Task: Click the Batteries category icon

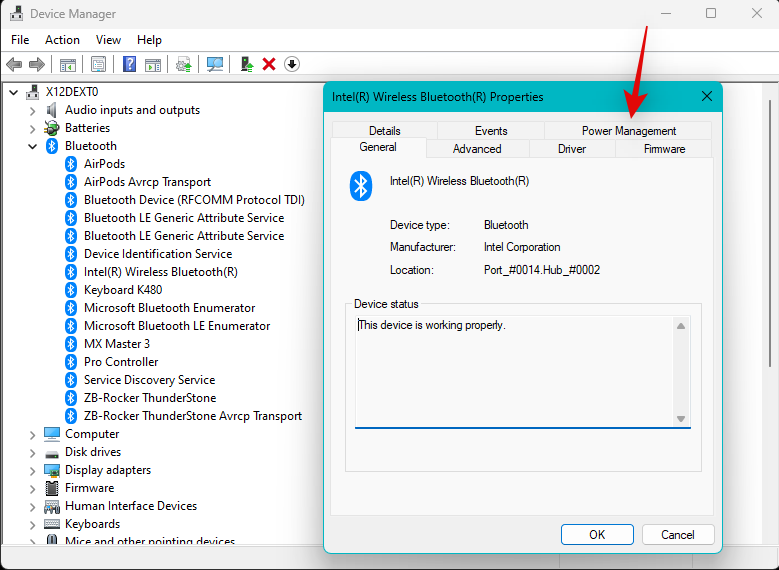Action: coord(52,128)
